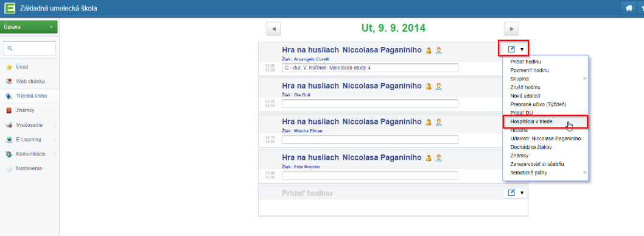Viewport: 644px width, 236px height.
Task: Open the green Úprava dropdown
Action: (29, 27)
